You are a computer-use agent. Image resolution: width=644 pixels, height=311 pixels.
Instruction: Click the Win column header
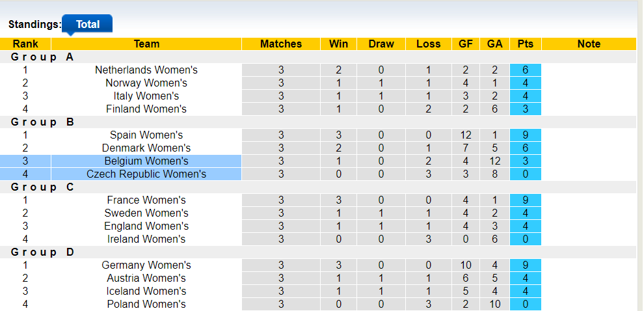tap(339, 44)
